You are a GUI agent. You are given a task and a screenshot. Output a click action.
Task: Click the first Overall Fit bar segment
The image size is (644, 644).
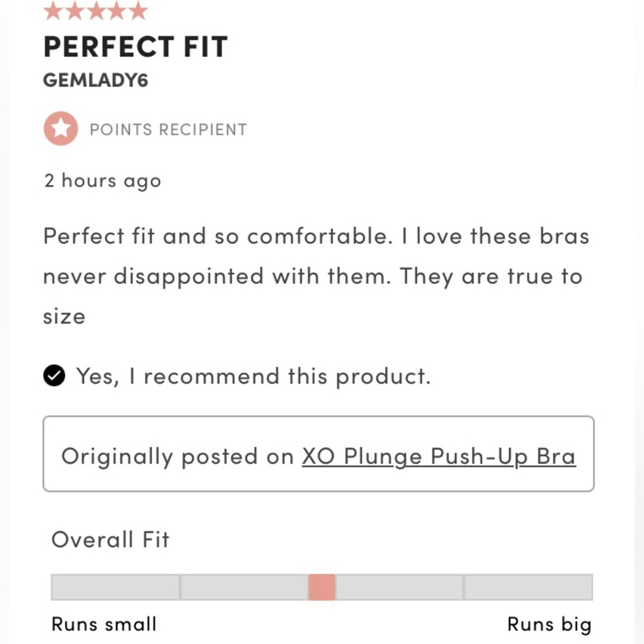[x=115, y=587]
